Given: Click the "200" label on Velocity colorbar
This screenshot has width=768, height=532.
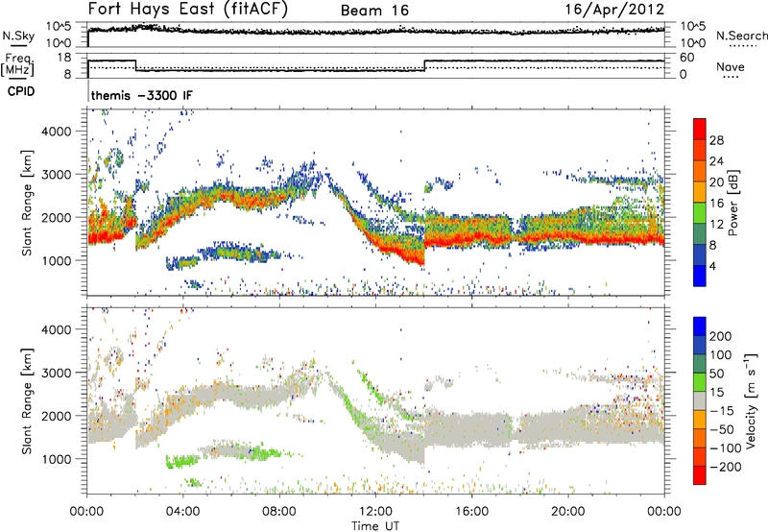Looking at the screenshot, I should 721,336.
